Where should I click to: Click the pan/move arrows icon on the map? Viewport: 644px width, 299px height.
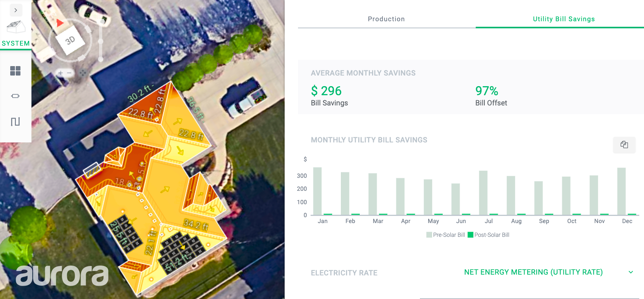pyautogui.click(x=83, y=73)
